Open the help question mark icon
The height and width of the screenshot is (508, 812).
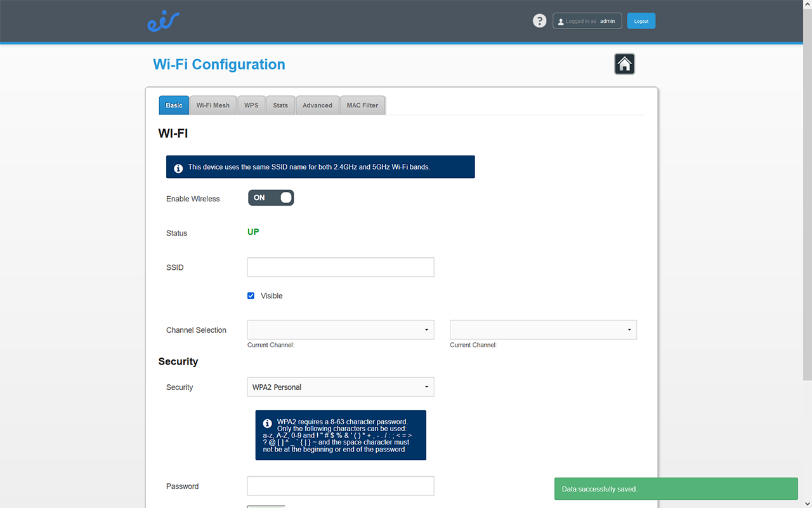[x=539, y=21]
